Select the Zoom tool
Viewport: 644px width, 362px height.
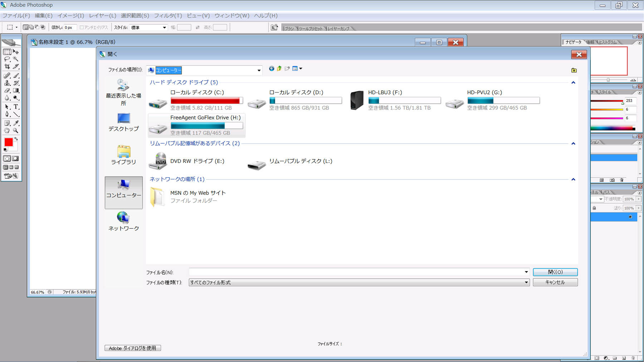(16, 131)
